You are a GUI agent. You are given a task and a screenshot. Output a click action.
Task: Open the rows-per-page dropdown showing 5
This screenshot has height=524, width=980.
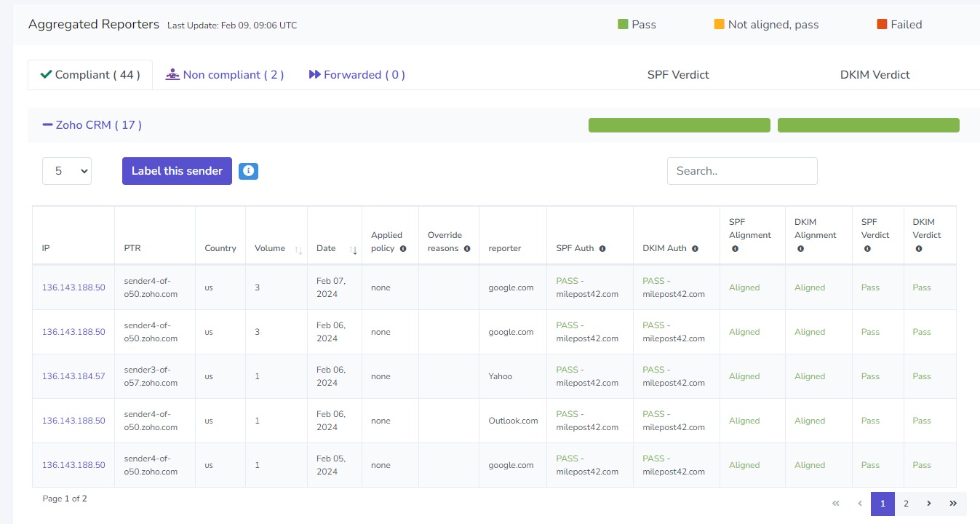click(x=67, y=171)
